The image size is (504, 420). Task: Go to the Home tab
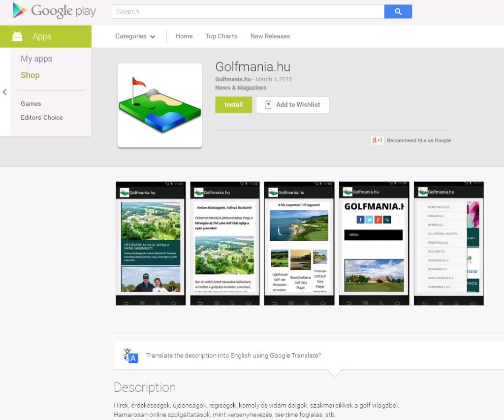coord(184,36)
